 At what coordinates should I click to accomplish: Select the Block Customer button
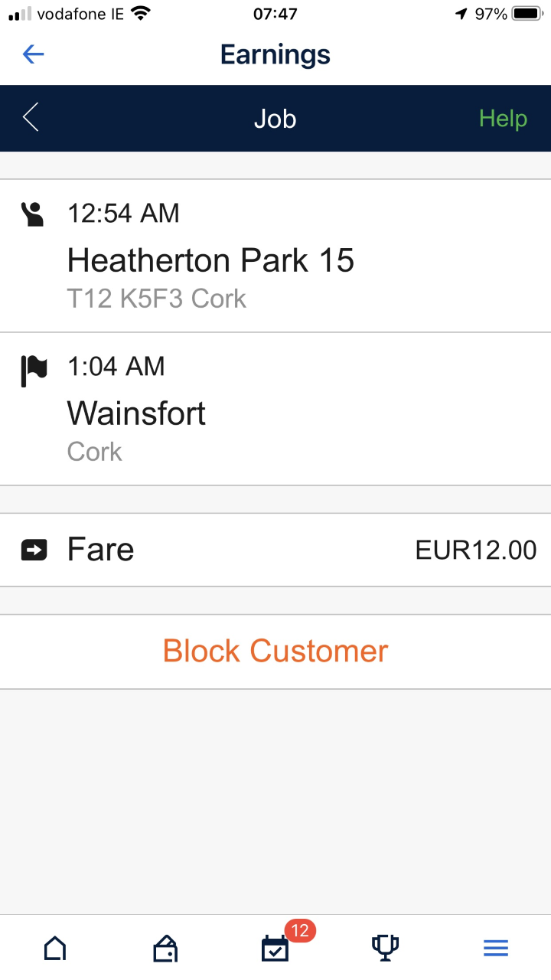275,651
